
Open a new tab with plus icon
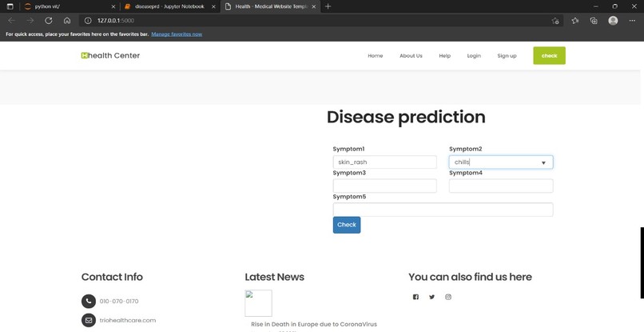click(x=328, y=6)
